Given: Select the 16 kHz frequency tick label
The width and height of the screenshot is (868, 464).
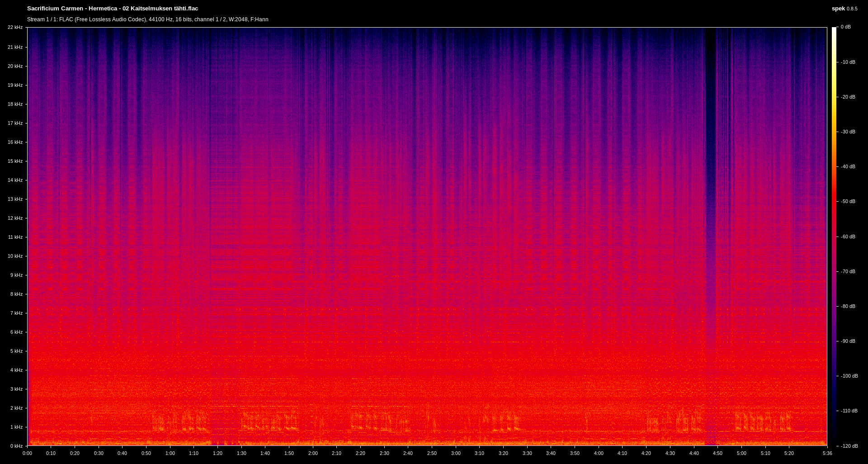Looking at the screenshot, I should point(15,142).
